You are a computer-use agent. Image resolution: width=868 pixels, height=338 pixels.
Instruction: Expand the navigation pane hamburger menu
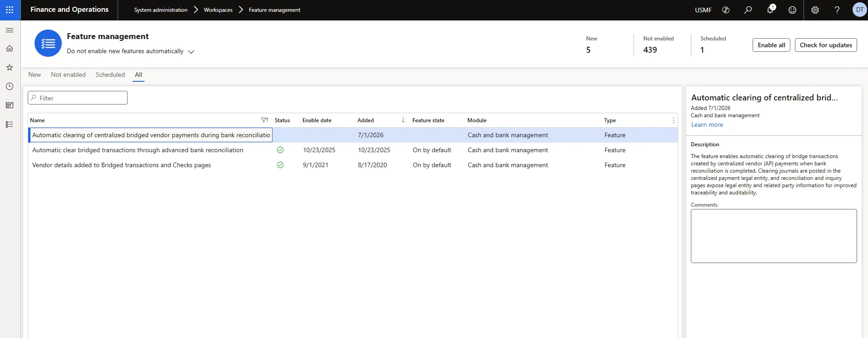tap(10, 30)
